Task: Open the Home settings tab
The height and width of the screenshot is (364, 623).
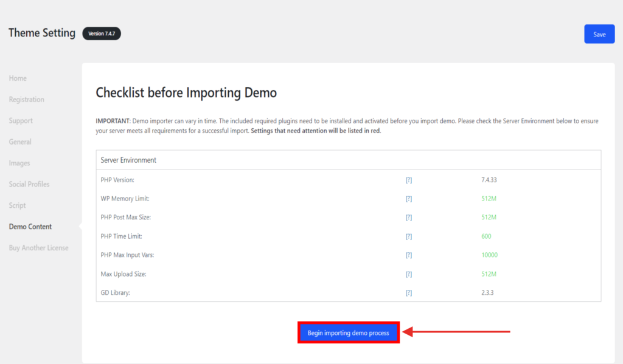Action: tap(18, 78)
